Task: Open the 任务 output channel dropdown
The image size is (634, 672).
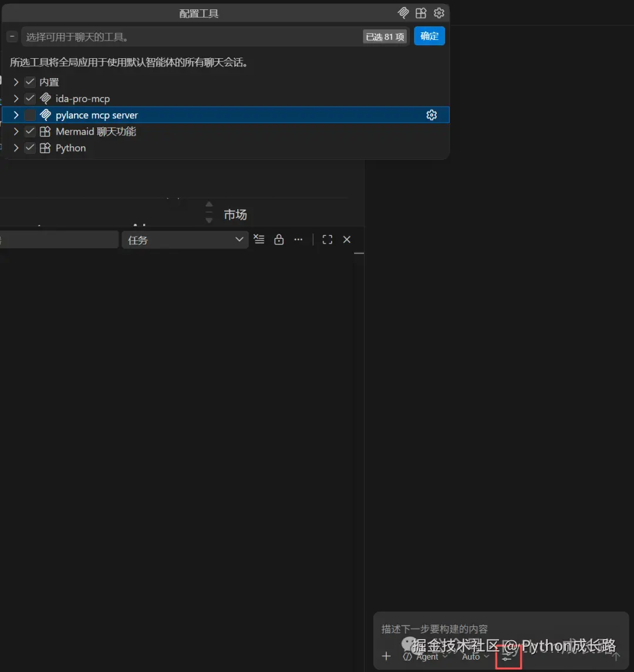Action: pos(185,240)
